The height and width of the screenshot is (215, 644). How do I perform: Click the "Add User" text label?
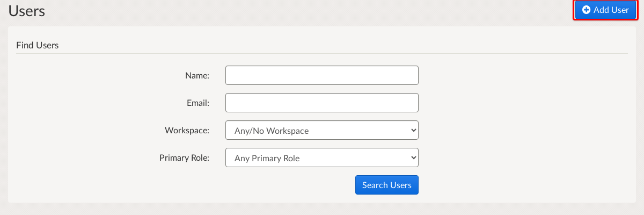(611, 10)
